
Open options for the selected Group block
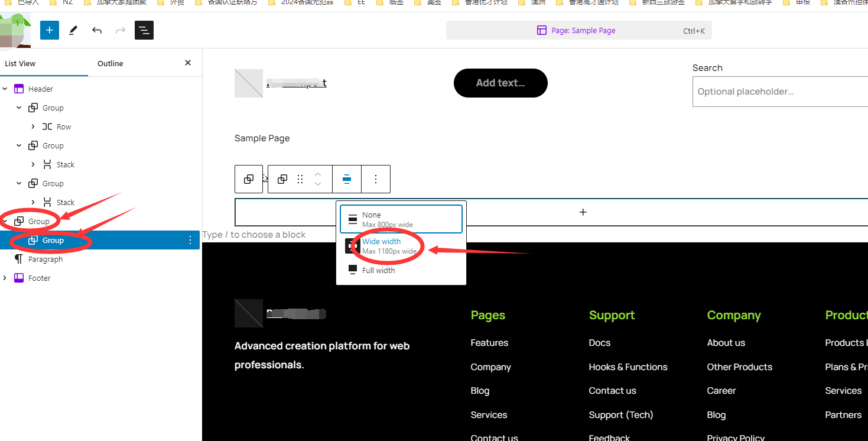pos(190,240)
